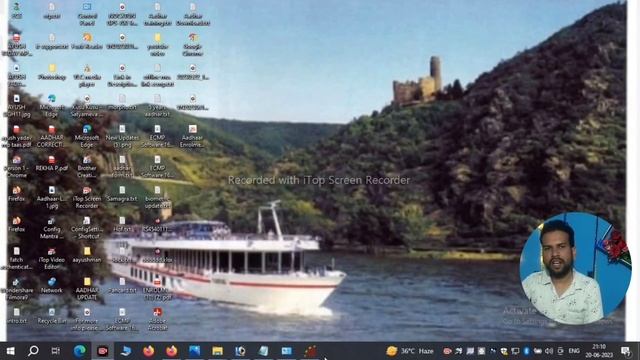Open the volume control in system tray
Image resolution: width=640 pixels, height=360 pixels.
click(x=549, y=351)
